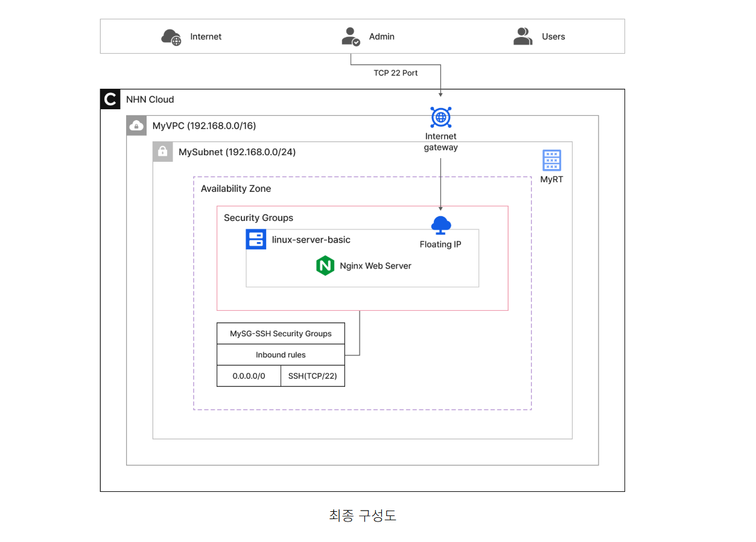Select the Nginx Web Server label
The image size is (756, 542).
pos(375,266)
